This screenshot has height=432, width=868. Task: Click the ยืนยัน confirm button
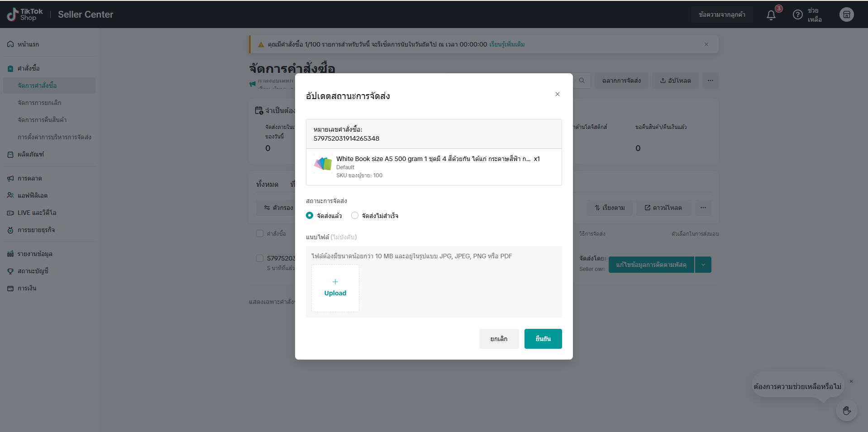coord(543,339)
